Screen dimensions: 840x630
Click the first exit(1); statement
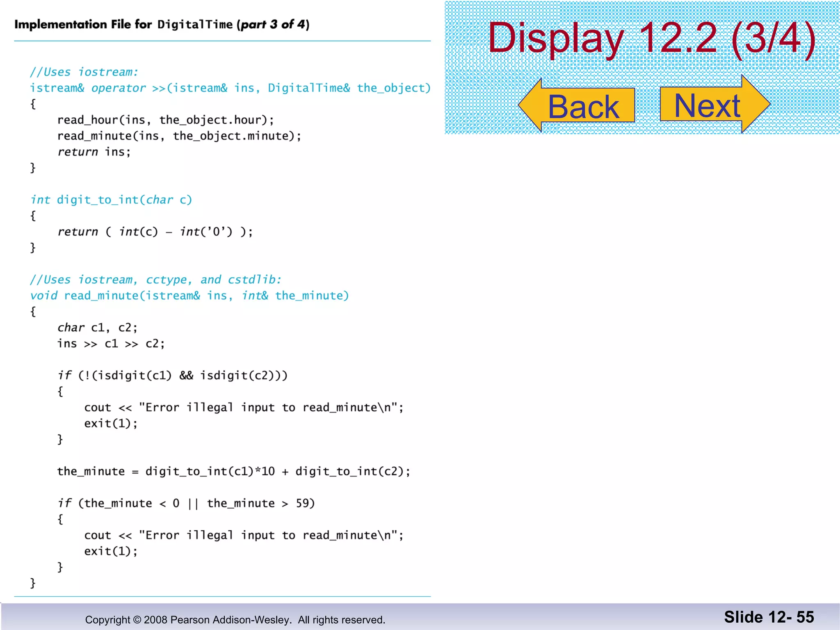pyautogui.click(x=111, y=423)
